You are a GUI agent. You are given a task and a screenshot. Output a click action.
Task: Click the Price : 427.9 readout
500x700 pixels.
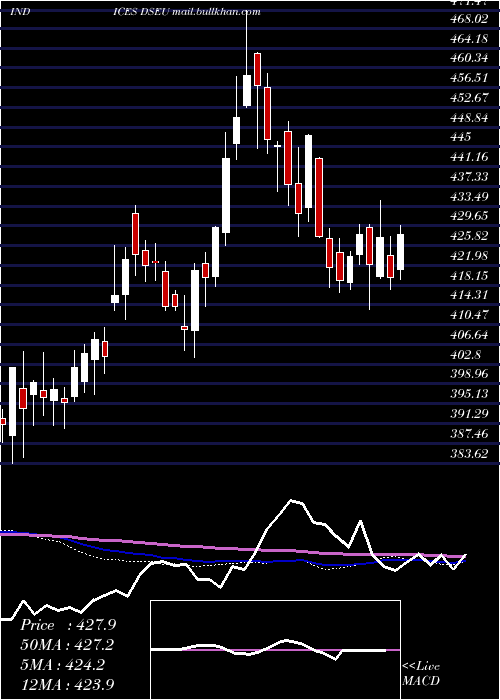[68, 625]
